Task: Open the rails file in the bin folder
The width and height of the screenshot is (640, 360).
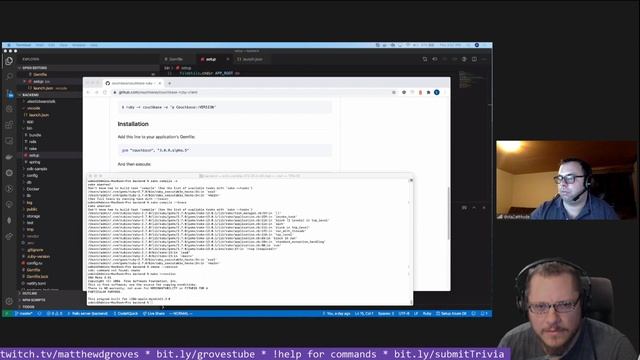Action: 33,142
